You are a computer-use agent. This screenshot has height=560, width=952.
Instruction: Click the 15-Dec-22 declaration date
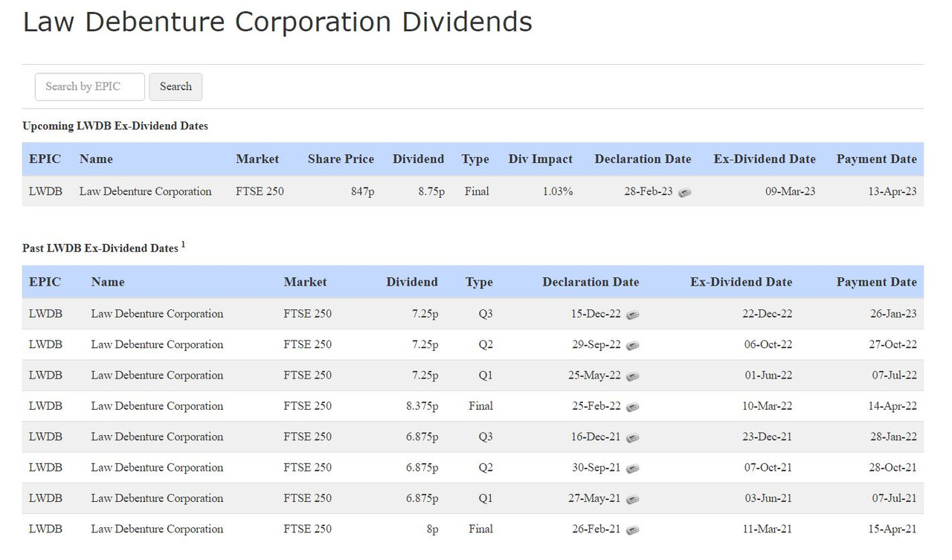(x=596, y=314)
